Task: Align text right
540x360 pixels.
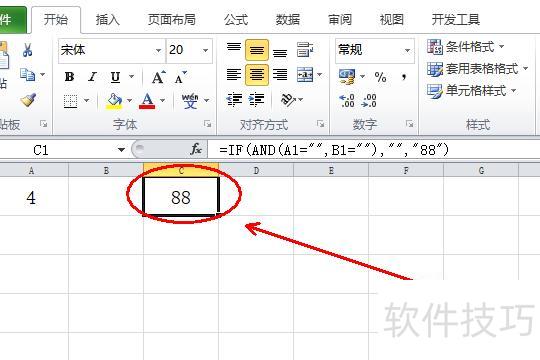Action: tap(280, 74)
